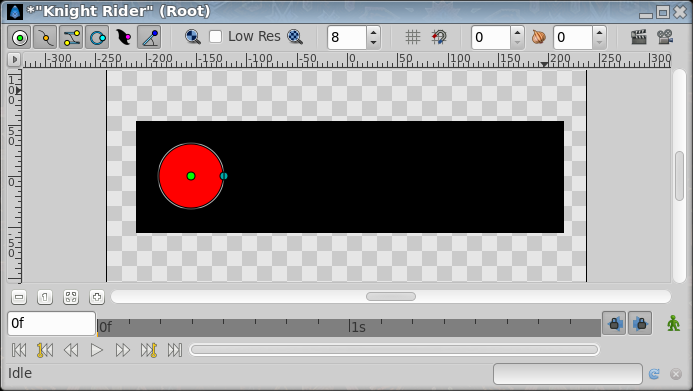Toggle position handles display icon
The height and width of the screenshot is (391, 693).
[x=19, y=38]
